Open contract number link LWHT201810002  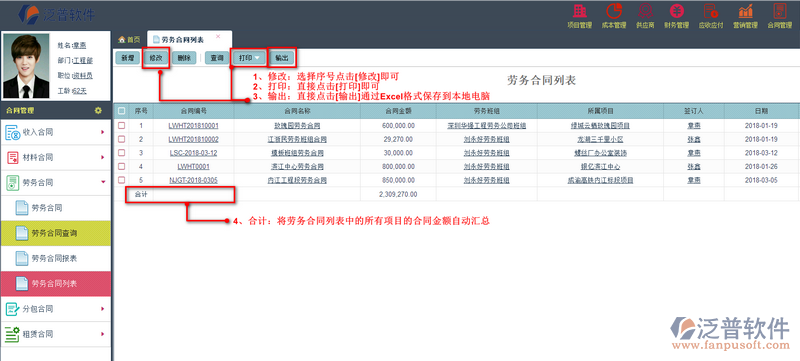tap(193, 139)
